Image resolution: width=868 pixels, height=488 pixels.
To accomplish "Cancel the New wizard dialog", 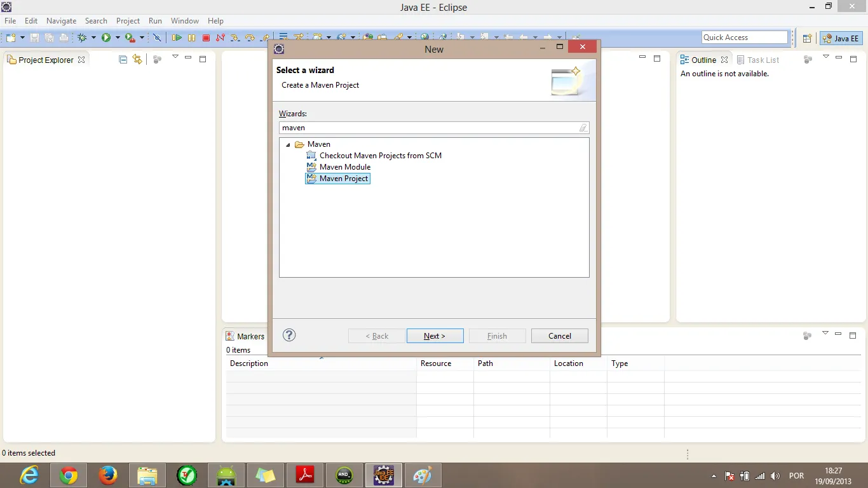I will [x=559, y=336].
